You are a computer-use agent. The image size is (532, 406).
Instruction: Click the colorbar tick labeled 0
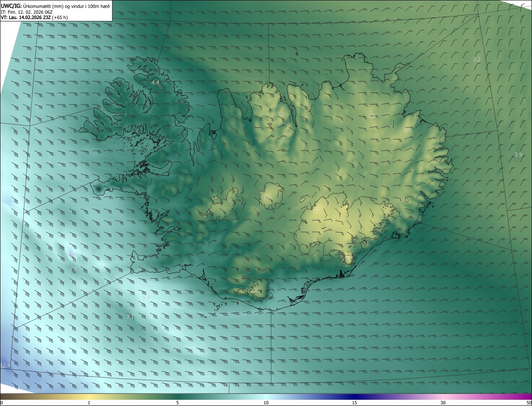tap(2, 403)
